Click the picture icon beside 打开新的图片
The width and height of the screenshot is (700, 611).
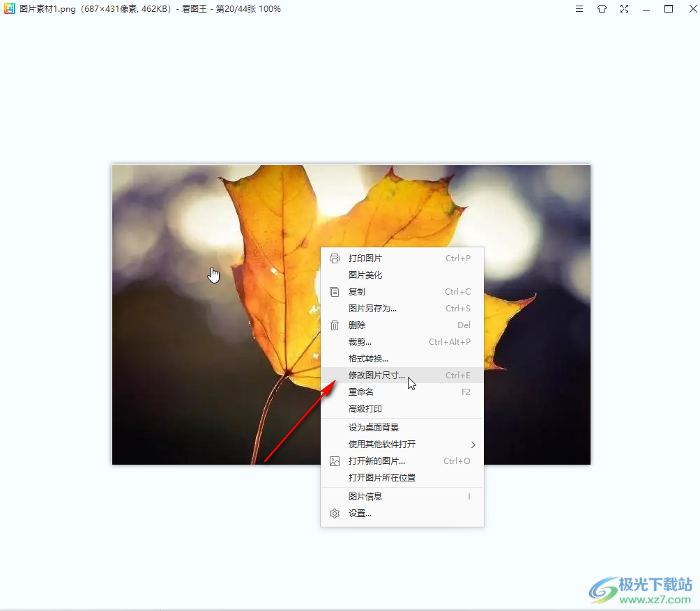[335, 461]
